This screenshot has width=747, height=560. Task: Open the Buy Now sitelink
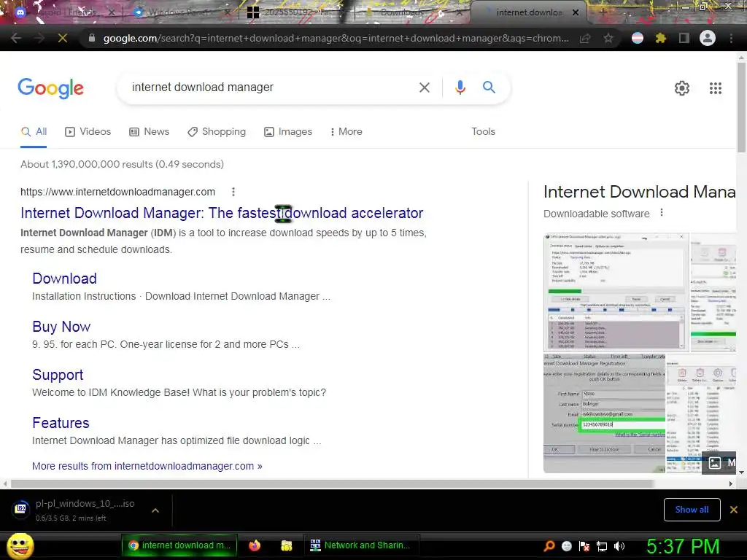[x=61, y=327]
